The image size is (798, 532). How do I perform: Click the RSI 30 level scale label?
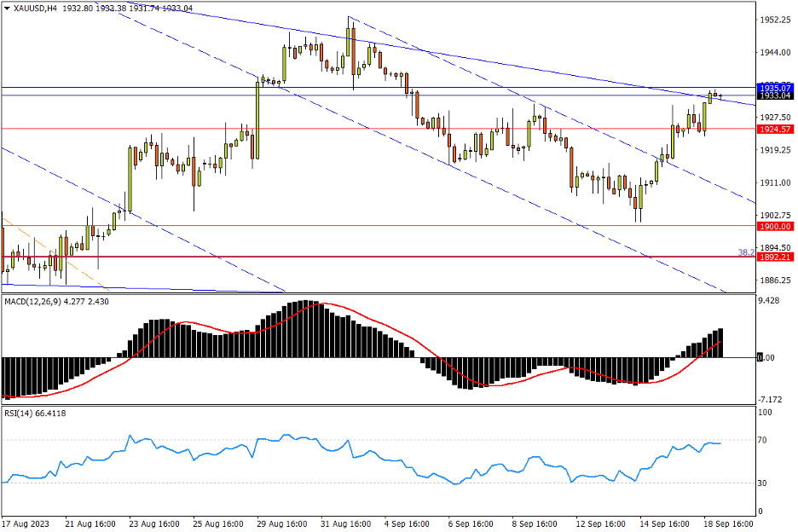pyautogui.click(x=765, y=483)
